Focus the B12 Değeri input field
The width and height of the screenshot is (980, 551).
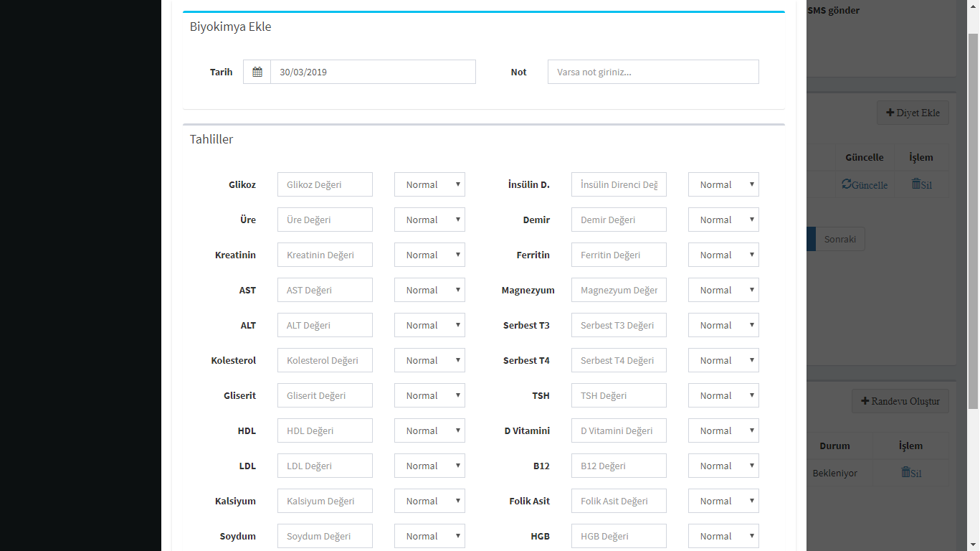[619, 466]
